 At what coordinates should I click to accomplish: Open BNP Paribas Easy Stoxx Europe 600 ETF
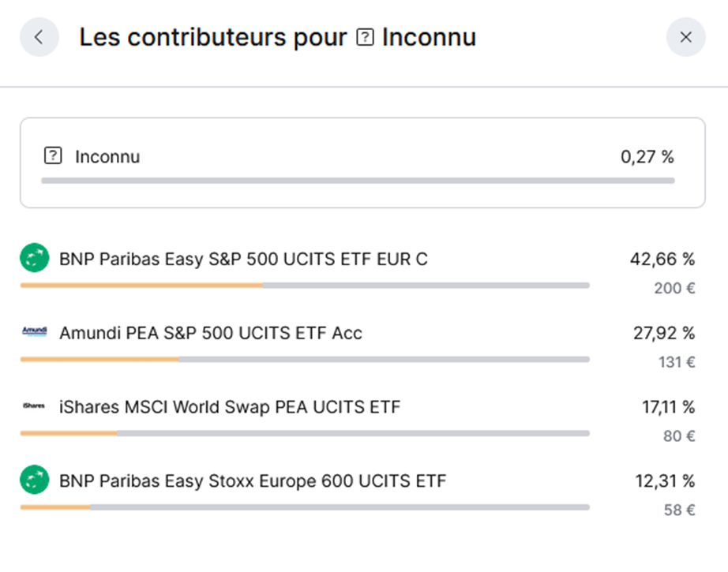point(253,481)
